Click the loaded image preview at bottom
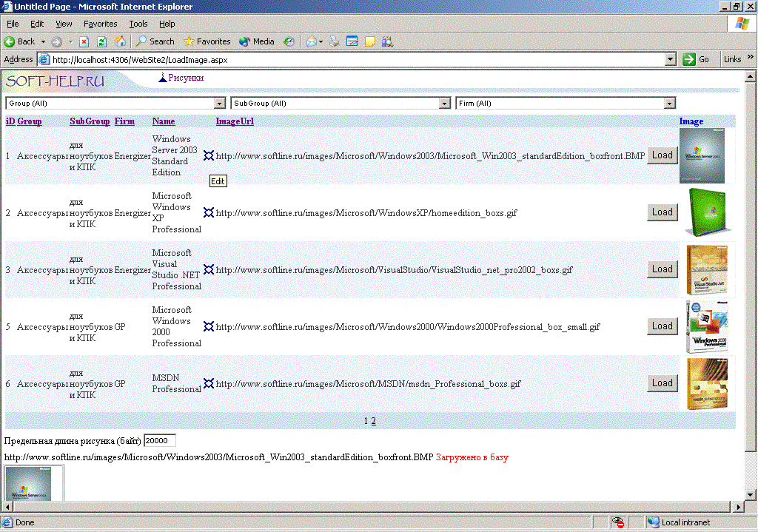Viewport: 758px width, 532px height. pos(34,482)
